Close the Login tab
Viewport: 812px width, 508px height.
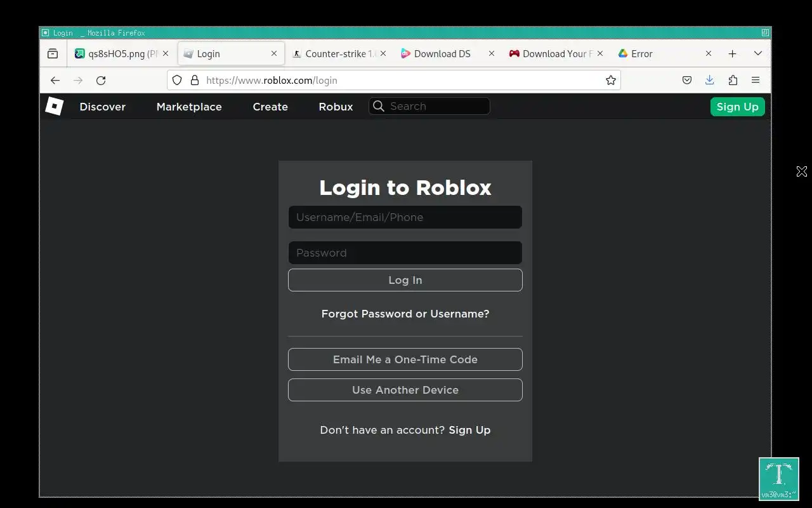274,54
